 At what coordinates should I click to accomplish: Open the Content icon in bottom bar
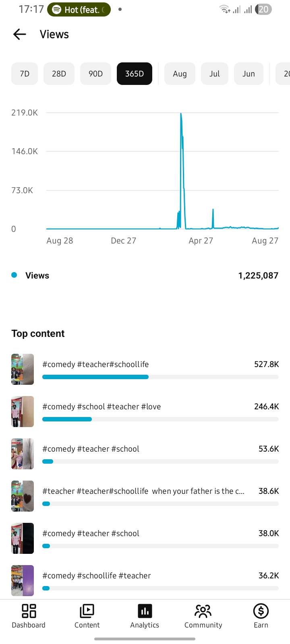pos(87,611)
